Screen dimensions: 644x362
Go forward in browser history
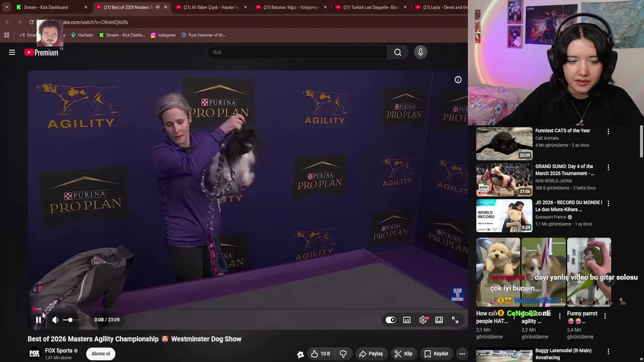tap(19, 22)
